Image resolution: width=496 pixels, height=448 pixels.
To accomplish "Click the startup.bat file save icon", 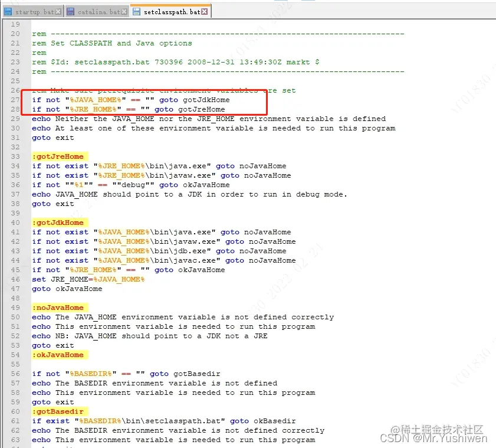I will tap(8, 12).
